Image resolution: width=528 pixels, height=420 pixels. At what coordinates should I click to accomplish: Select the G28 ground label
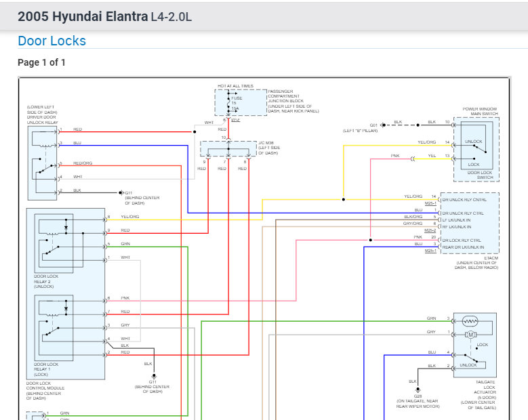pos(418,396)
